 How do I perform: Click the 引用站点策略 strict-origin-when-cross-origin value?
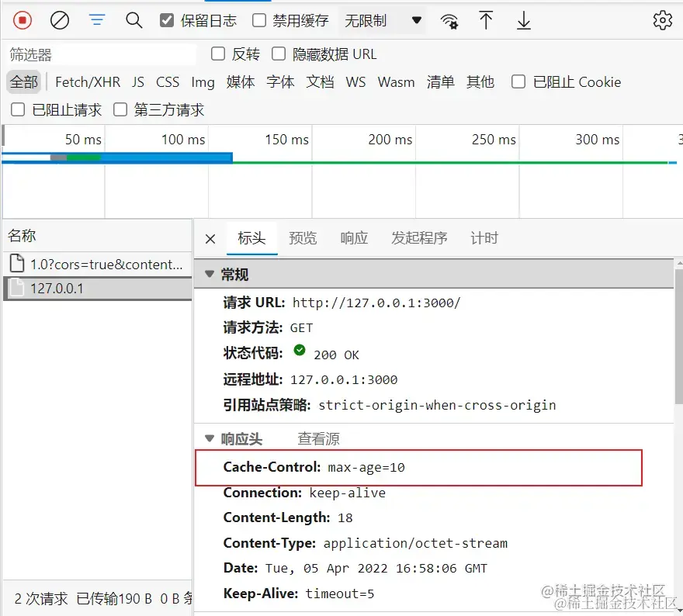pyautogui.click(x=437, y=405)
